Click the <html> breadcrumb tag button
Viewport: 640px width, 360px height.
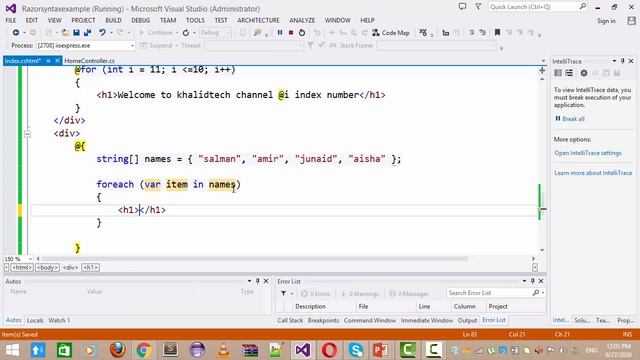pyautogui.click(x=22, y=268)
